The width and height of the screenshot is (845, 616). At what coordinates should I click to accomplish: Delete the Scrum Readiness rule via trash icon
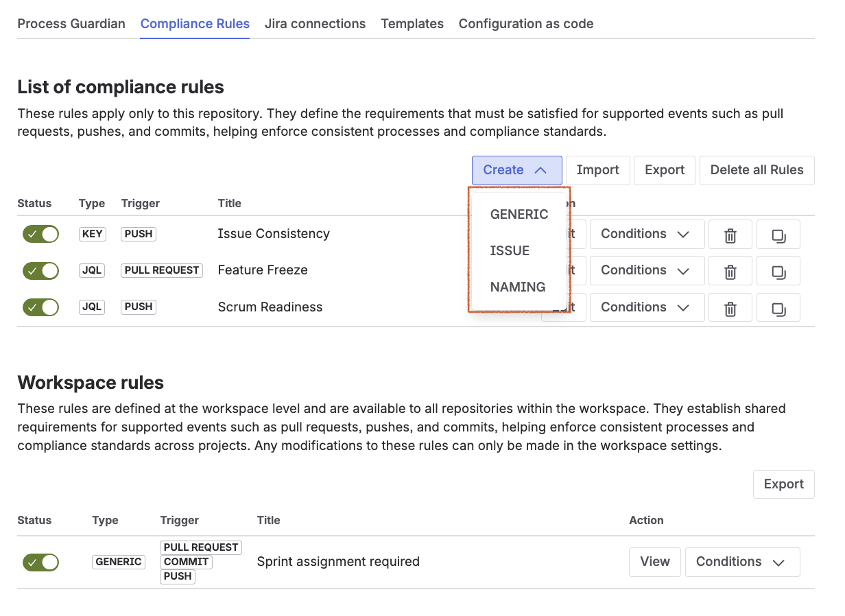coord(730,308)
